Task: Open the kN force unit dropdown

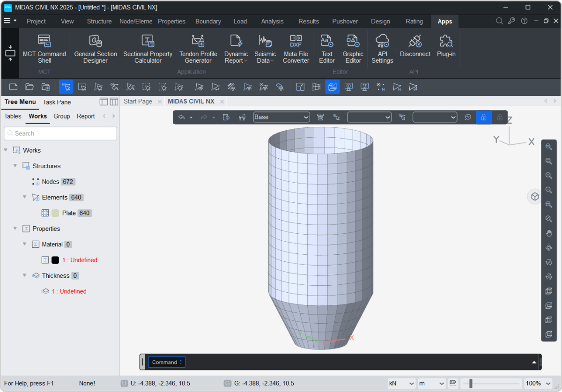Action: [x=401, y=383]
